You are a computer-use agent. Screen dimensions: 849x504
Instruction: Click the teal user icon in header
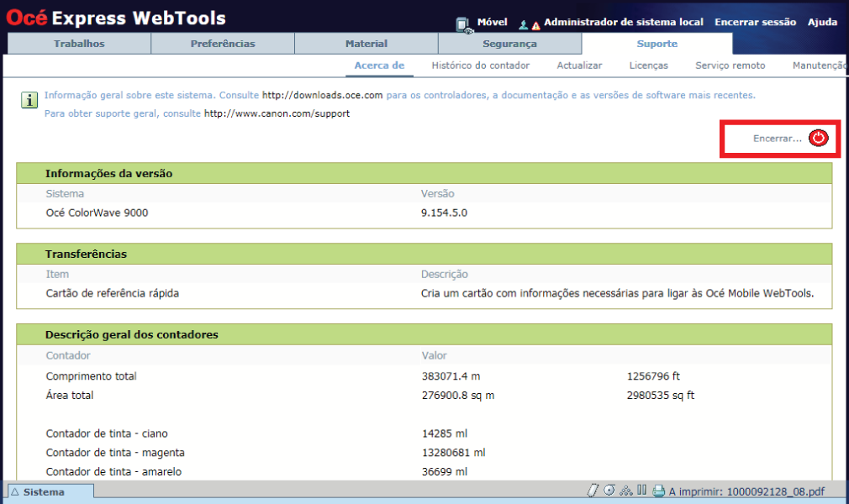click(523, 24)
